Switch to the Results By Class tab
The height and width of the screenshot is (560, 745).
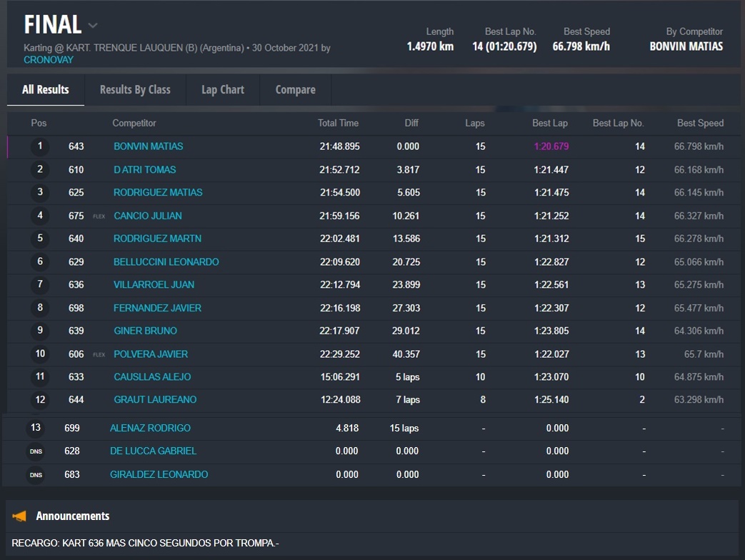click(135, 90)
